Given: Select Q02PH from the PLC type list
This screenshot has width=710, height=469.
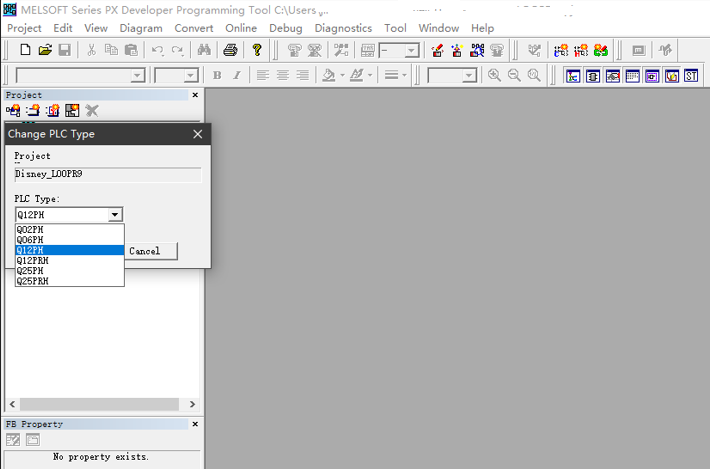Looking at the screenshot, I should click(30, 230).
